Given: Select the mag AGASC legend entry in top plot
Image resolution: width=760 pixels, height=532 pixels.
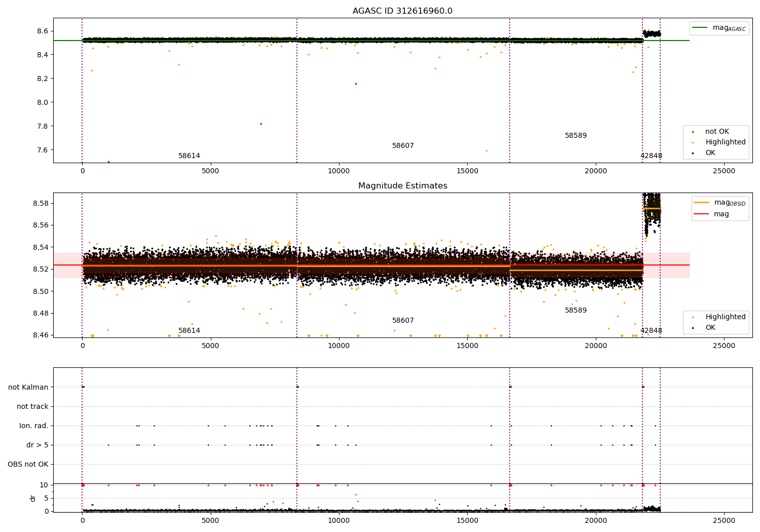Looking at the screenshot, I should (719, 28).
